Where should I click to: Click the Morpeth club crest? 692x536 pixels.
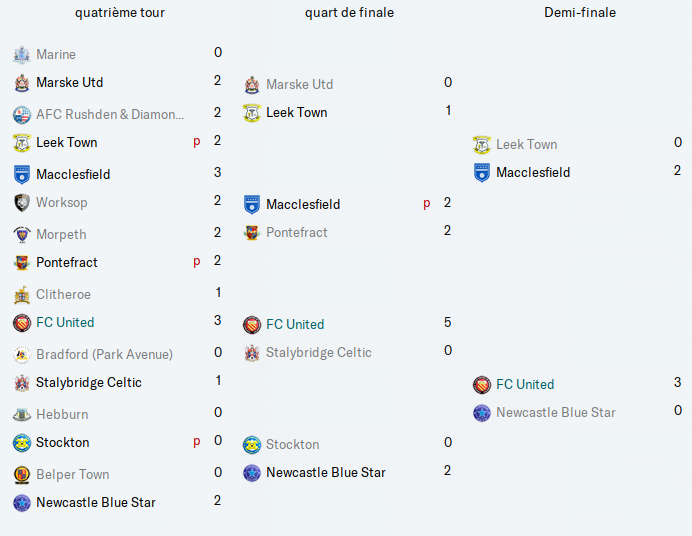tap(22, 235)
